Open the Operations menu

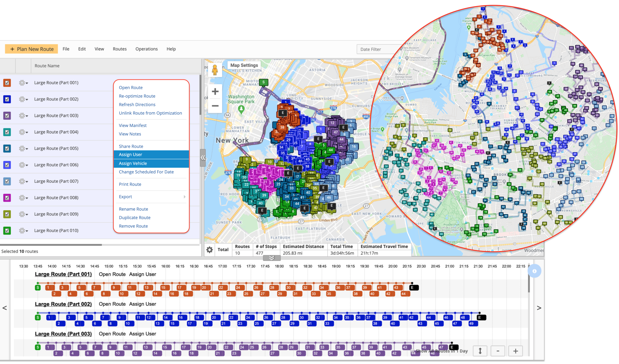146,49
